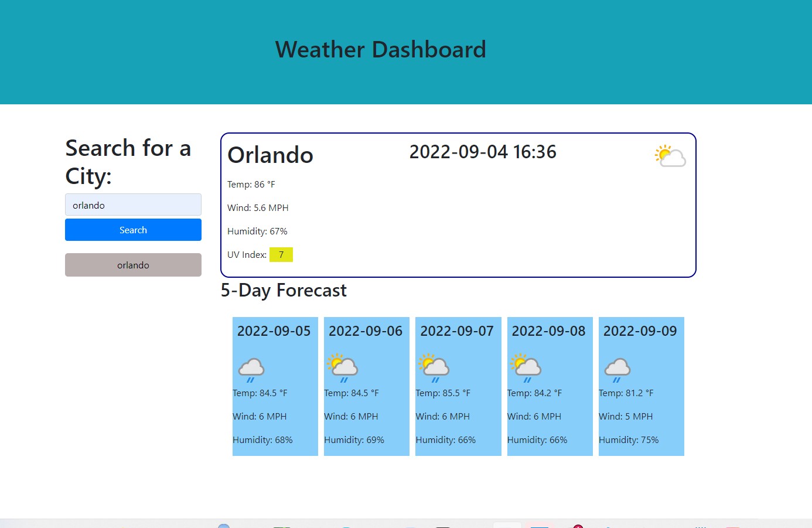Image resolution: width=812 pixels, height=528 pixels.
Task: Click the yellow UV Index badge
Action: point(281,255)
